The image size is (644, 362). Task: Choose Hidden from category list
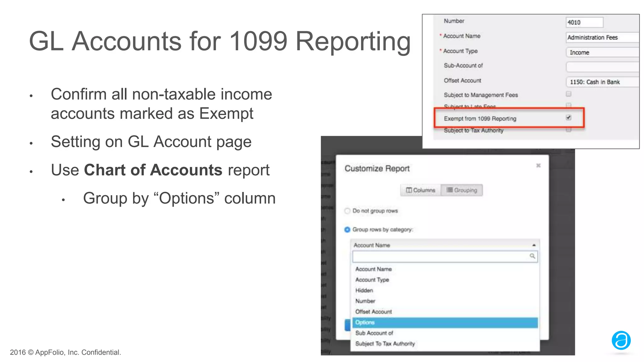(445, 290)
